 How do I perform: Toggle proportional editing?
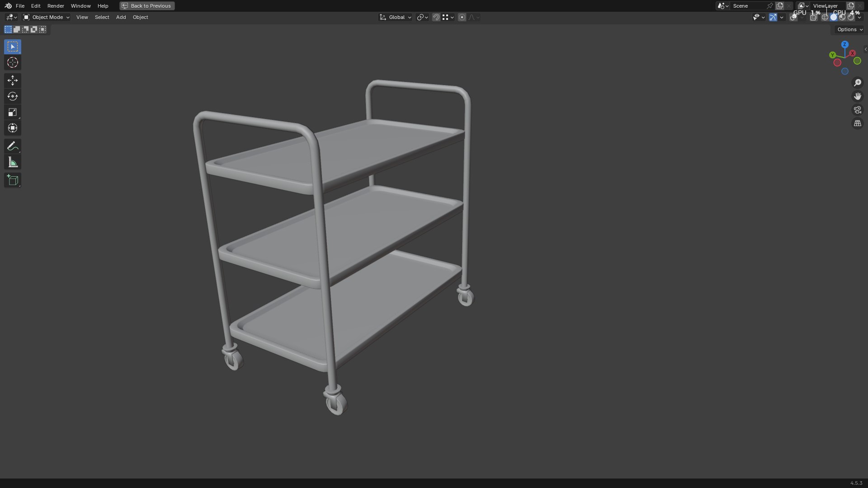(462, 17)
